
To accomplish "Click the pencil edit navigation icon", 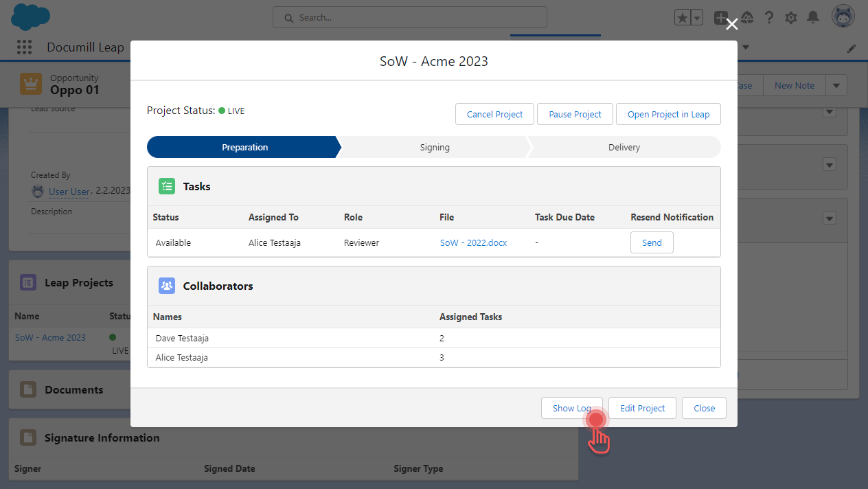I will pos(852,48).
